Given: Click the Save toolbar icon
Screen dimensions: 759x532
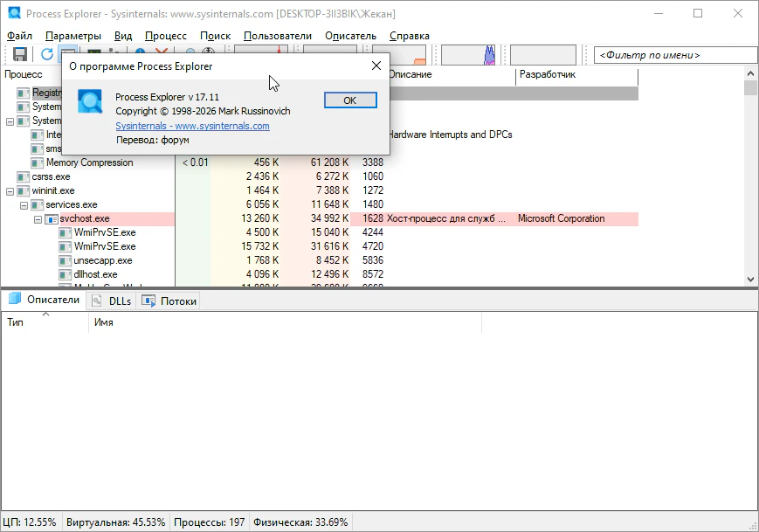Looking at the screenshot, I should [22, 55].
